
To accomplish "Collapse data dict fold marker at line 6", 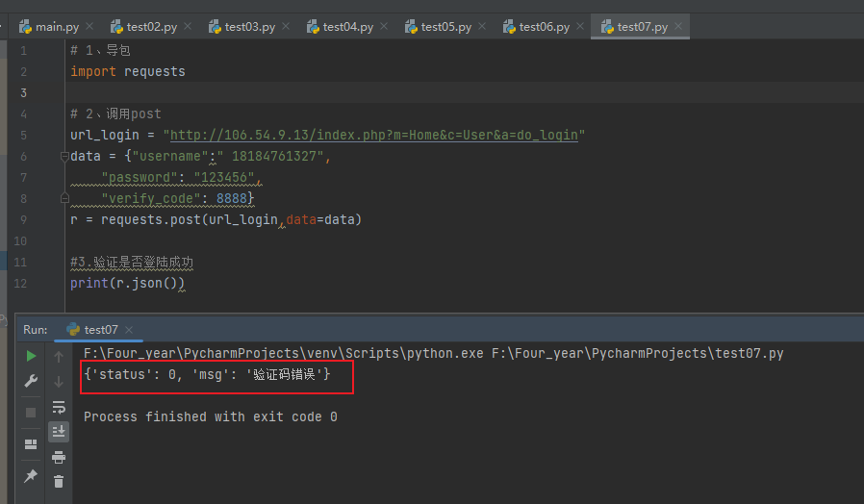I will coord(64,157).
